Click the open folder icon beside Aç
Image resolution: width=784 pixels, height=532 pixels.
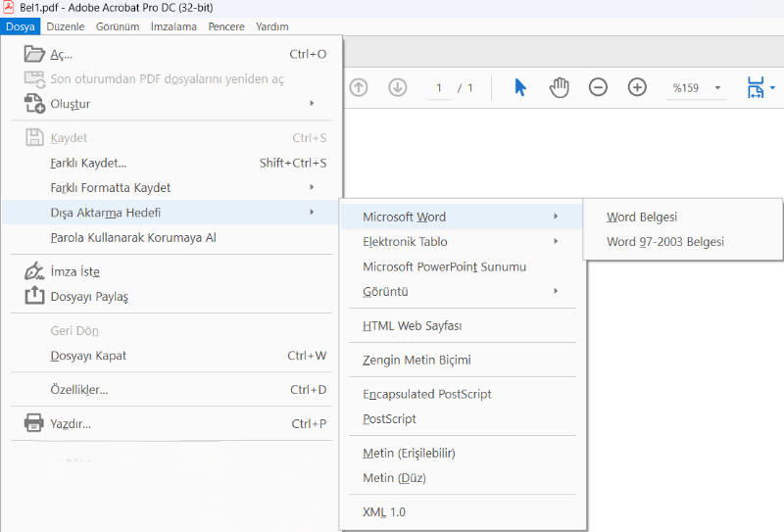click(x=34, y=54)
